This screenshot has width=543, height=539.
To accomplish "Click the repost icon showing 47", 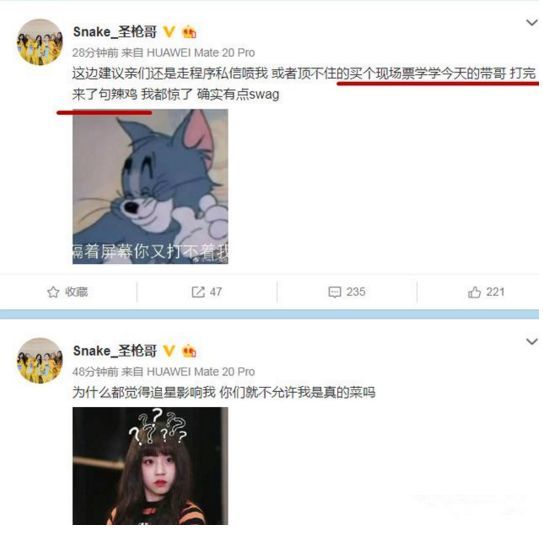I will click(198, 292).
